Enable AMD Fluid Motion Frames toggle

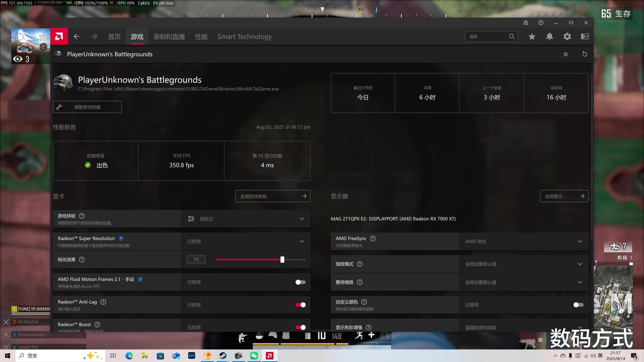pos(300,282)
